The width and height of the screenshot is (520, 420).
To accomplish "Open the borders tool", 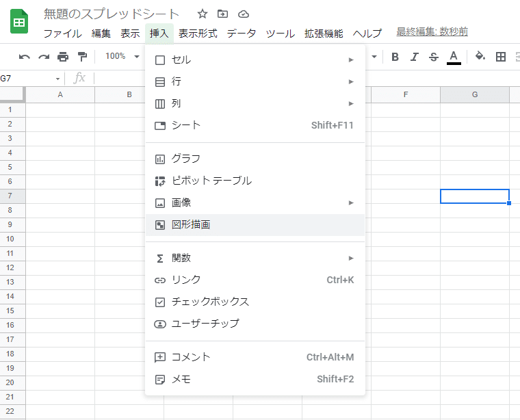I will [x=500, y=57].
